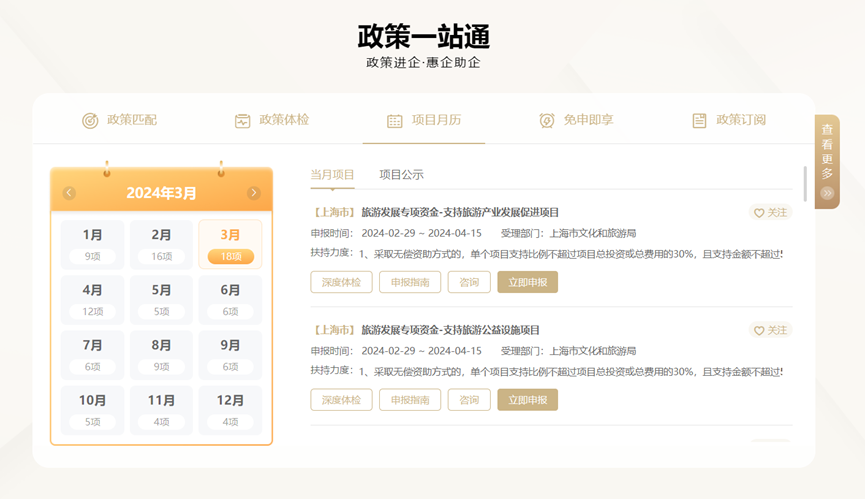
Task: Click the 免申即享 clock icon
Action: point(547,120)
